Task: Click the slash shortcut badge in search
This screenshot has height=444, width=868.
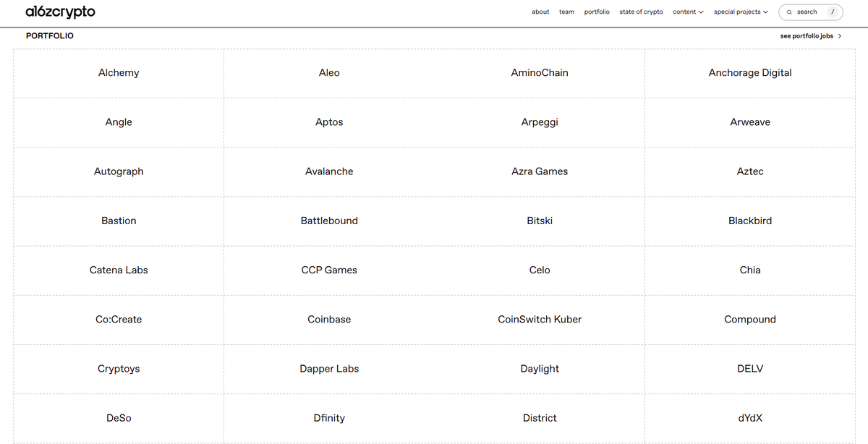Action: pyautogui.click(x=834, y=12)
